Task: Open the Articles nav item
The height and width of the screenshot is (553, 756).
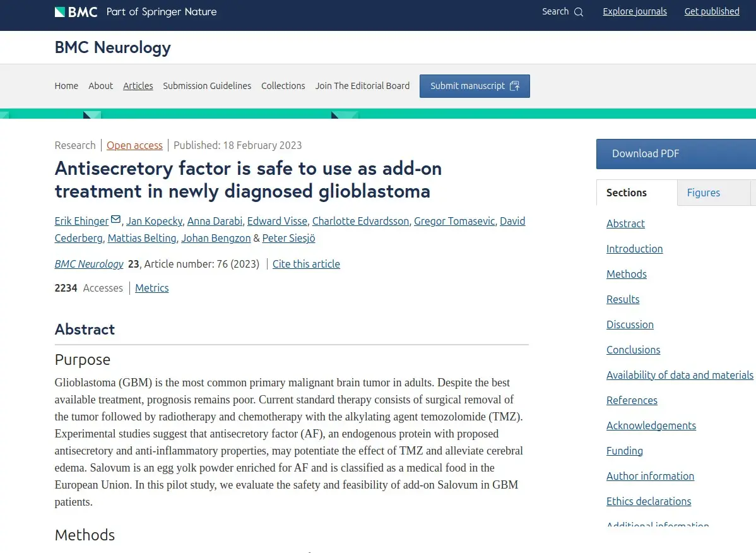Action: [138, 86]
